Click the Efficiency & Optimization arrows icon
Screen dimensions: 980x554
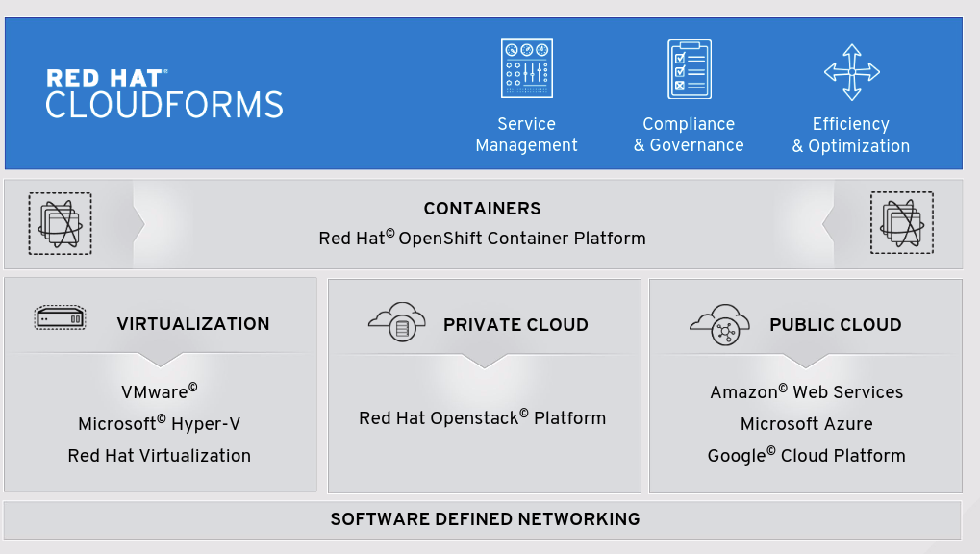(851, 72)
